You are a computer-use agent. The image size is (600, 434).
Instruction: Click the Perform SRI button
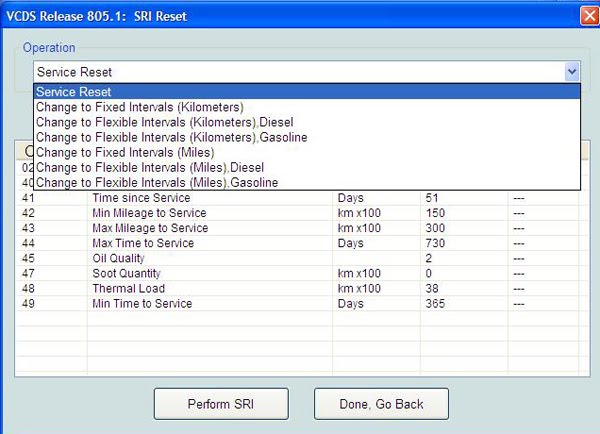221,404
